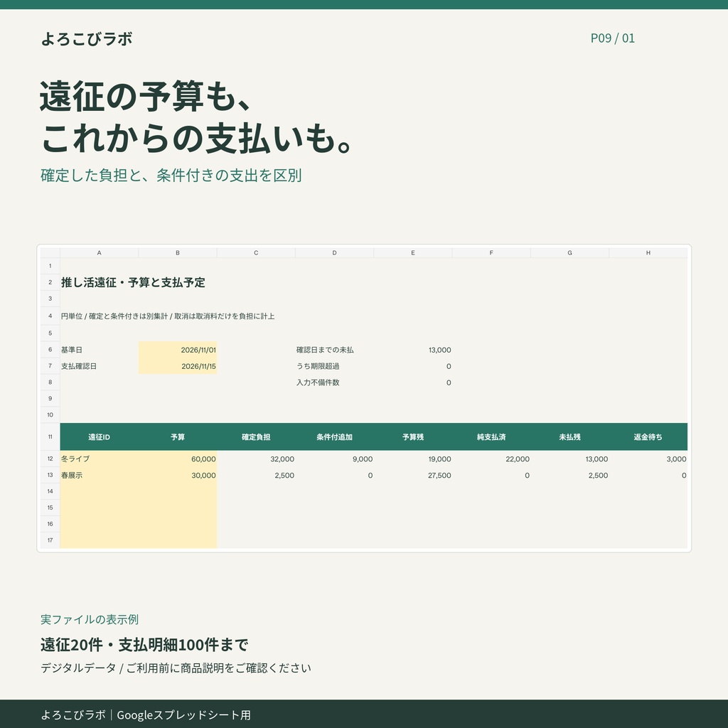728x728 pixels.
Task: Select row 2 header
Action: [x=50, y=282]
